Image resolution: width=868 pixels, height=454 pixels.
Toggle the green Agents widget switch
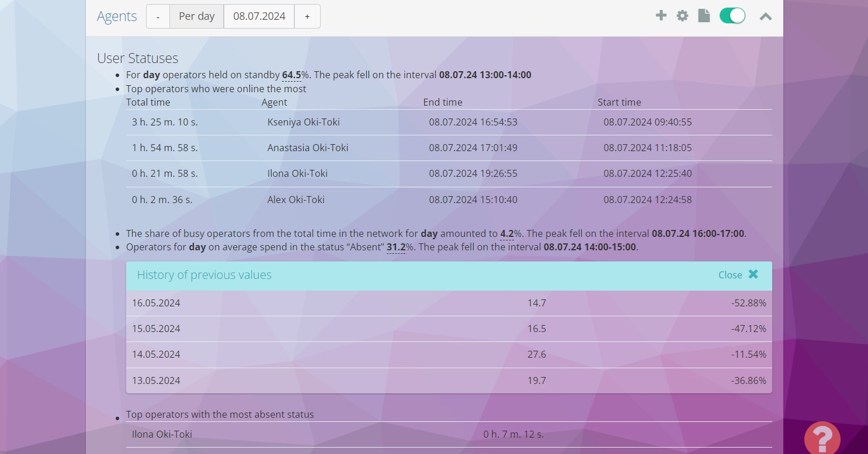[x=732, y=16]
